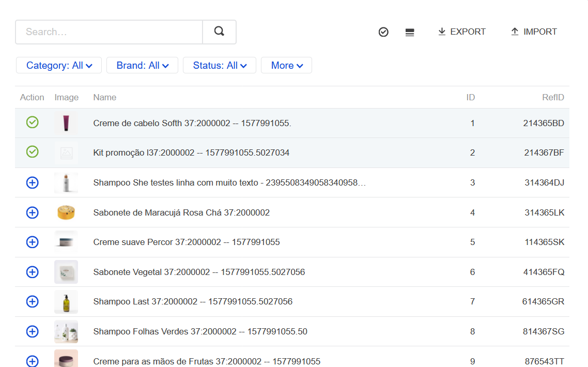Toggle the green check on Creme de cabelo Softh
Screen dimensions: 588x367
click(x=32, y=123)
